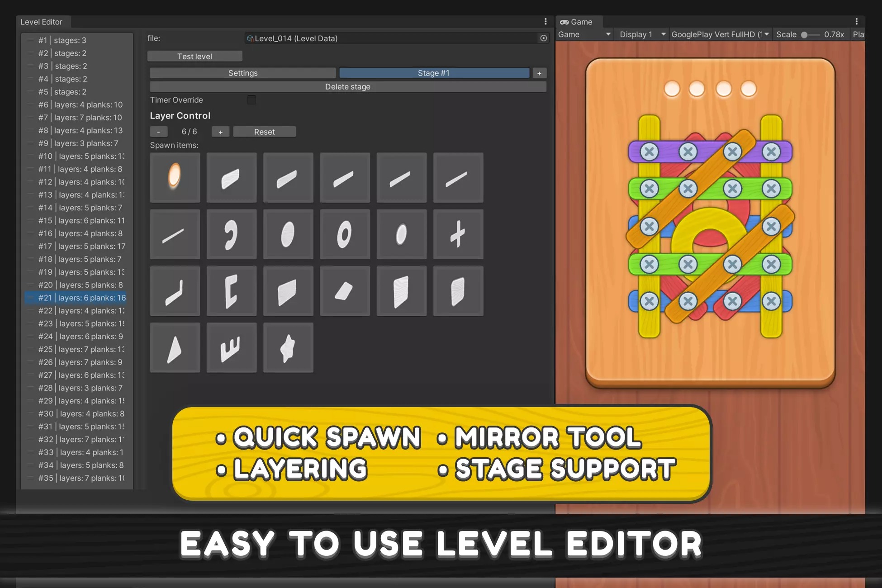Spawn the crescent-shaped plank item

point(231,234)
